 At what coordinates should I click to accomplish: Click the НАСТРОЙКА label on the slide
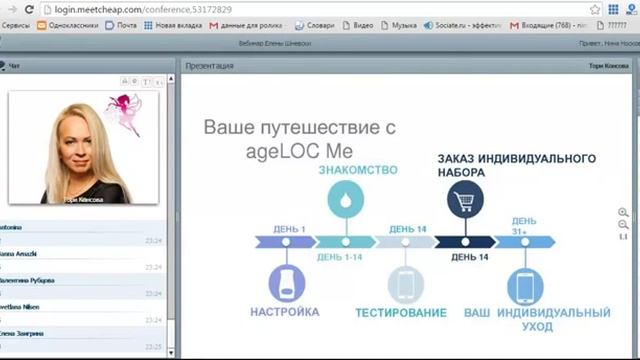coord(285,312)
